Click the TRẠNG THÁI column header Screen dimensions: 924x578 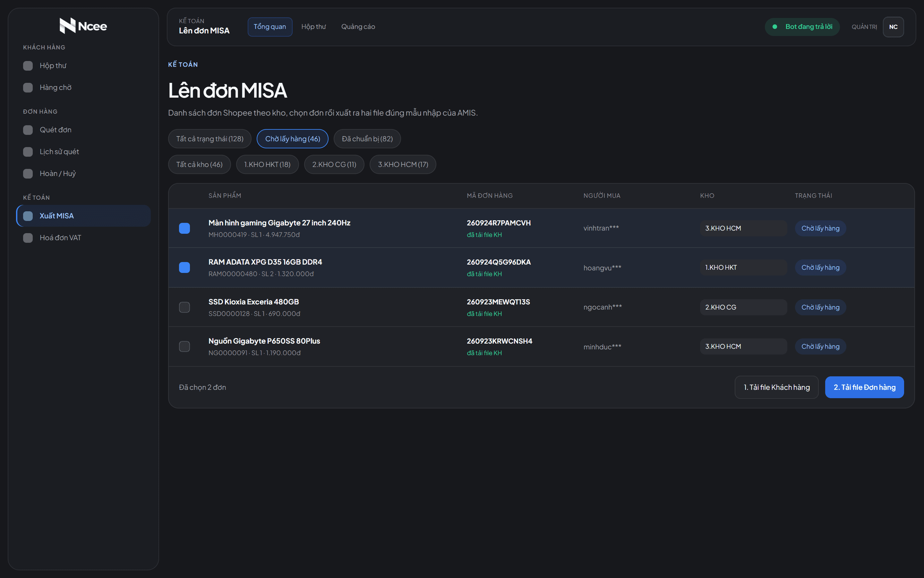(813, 196)
